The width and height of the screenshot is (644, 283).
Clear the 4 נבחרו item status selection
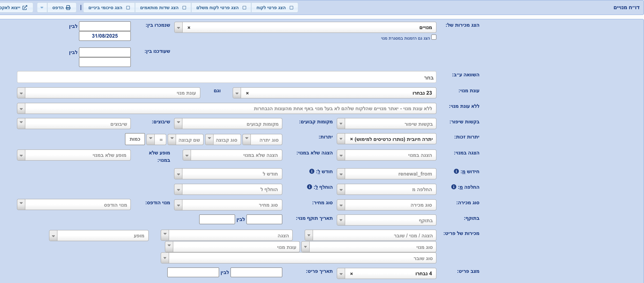click(x=352, y=273)
